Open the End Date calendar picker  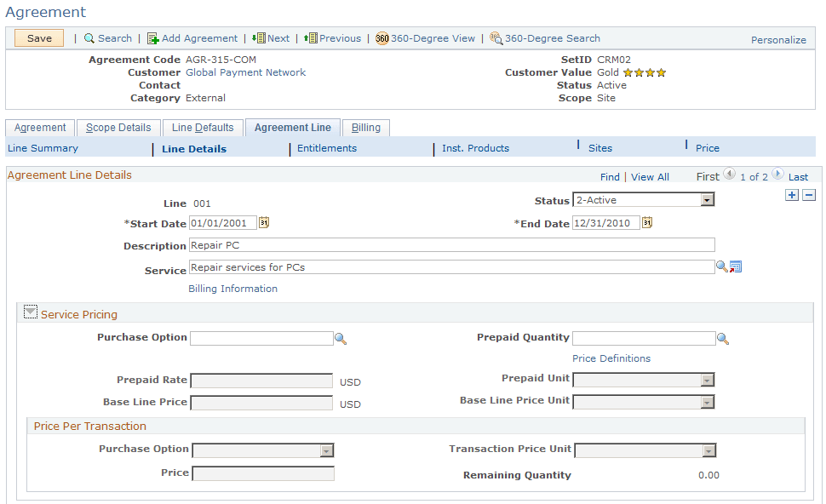coord(647,222)
